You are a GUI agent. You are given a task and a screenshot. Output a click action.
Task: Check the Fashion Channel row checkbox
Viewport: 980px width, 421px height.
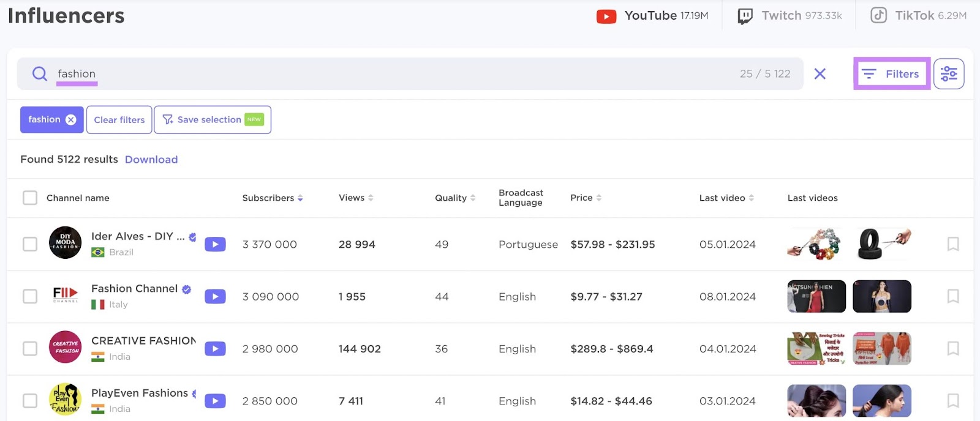tap(30, 297)
